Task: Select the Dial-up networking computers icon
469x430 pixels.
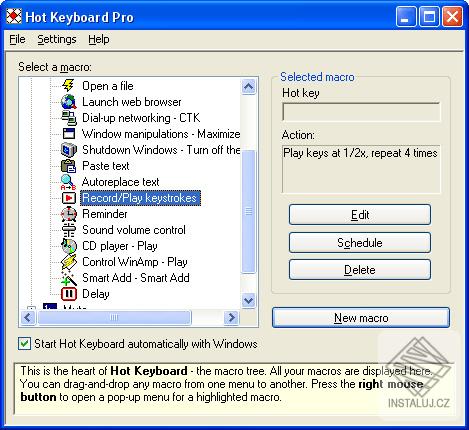Action: (x=69, y=118)
